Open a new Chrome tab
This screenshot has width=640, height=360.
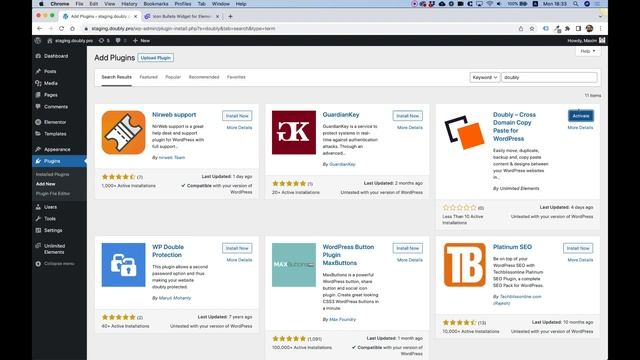pos(230,16)
